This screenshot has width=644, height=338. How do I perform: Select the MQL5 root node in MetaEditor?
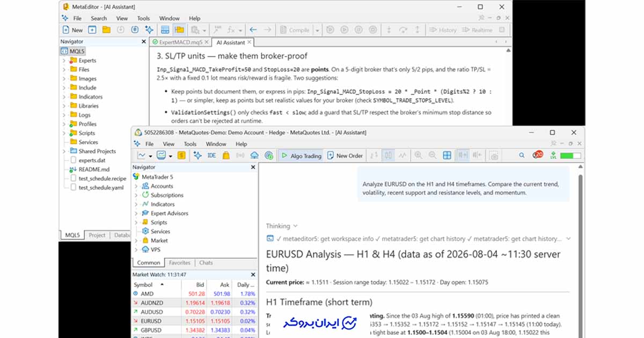tap(72, 51)
